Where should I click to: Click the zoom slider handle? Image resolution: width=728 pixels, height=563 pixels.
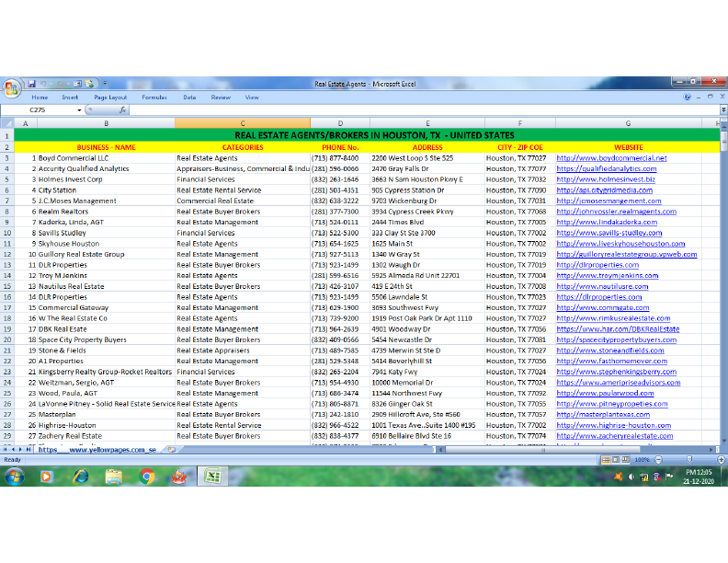tap(689, 459)
